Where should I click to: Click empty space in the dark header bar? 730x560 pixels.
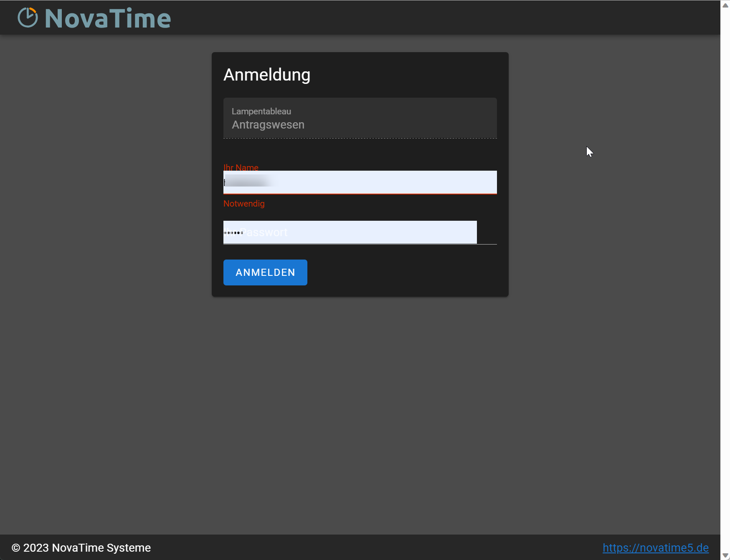(x=418, y=18)
